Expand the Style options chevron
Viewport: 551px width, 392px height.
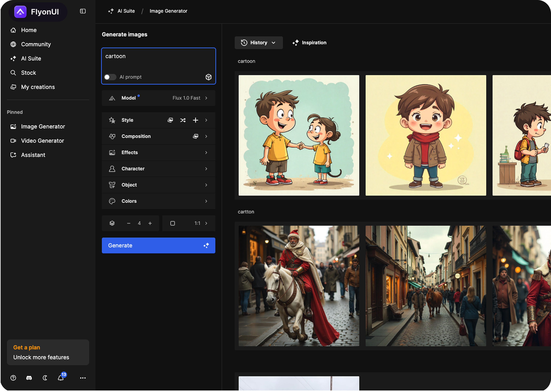point(206,120)
